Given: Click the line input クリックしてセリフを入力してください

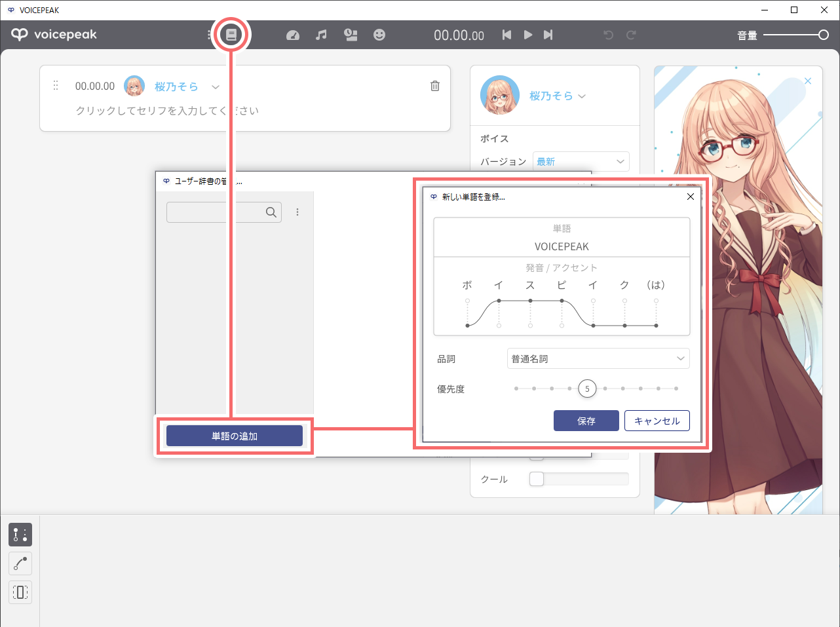Looking at the screenshot, I should [167, 111].
